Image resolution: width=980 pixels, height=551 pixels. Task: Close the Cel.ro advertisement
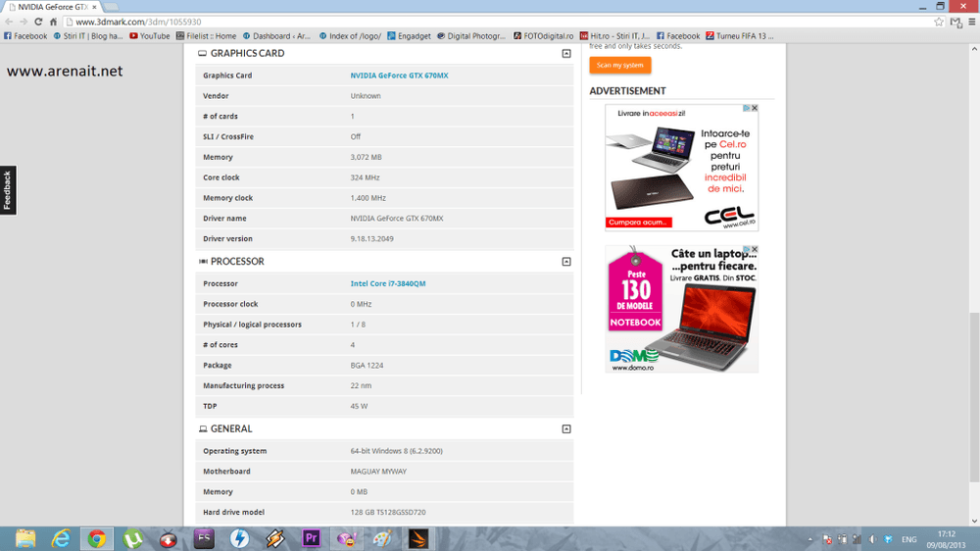pyautogui.click(x=755, y=108)
